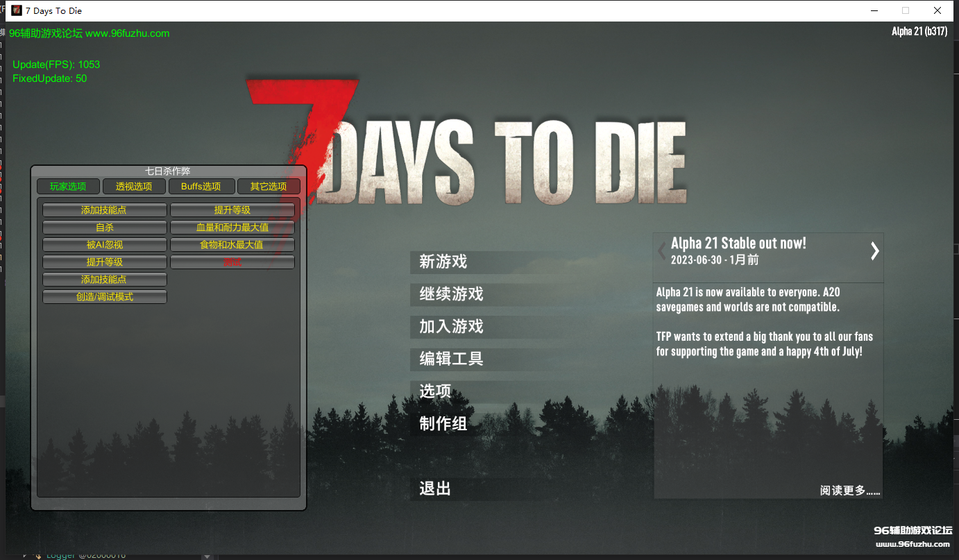The width and height of the screenshot is (959, 560).
Task: Click the 7 Days To Die title bar icon
Action: pyautogui.click(x=15, y=10)
